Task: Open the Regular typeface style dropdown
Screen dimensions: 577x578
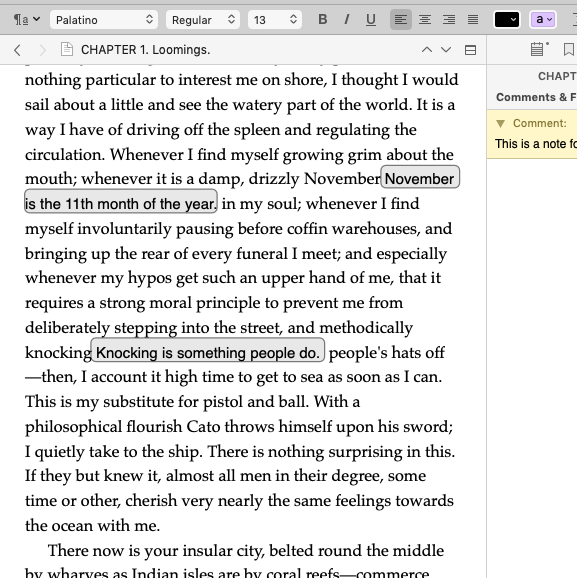Action: [203, 20]
